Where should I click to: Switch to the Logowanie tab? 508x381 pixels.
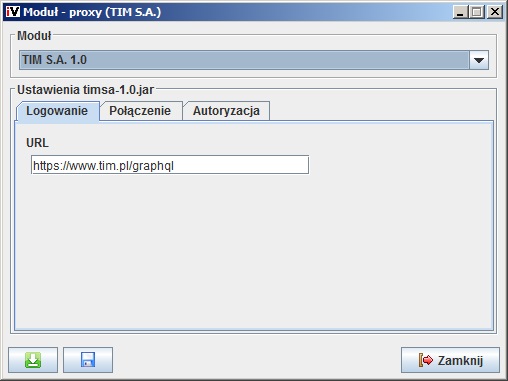point(57,111)
